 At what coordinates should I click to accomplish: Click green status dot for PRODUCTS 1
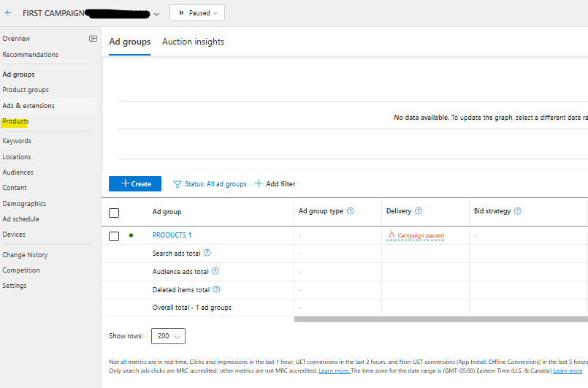[131, 235]
